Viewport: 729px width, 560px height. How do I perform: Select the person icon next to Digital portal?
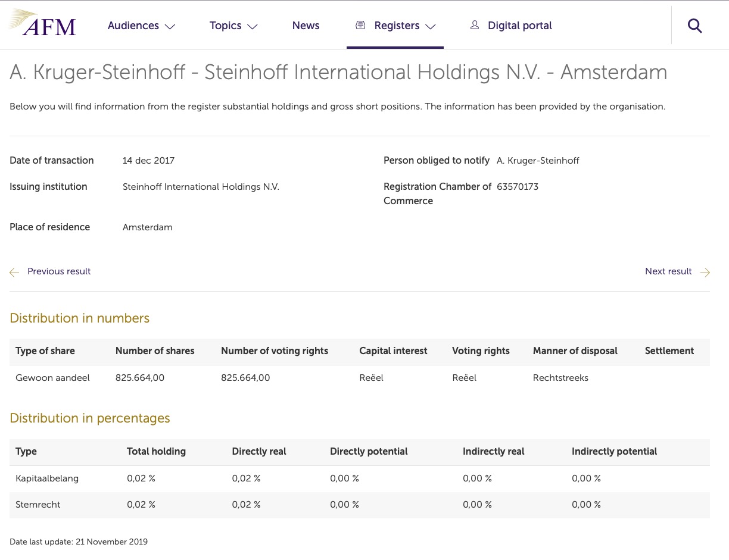tap(474, 25)
